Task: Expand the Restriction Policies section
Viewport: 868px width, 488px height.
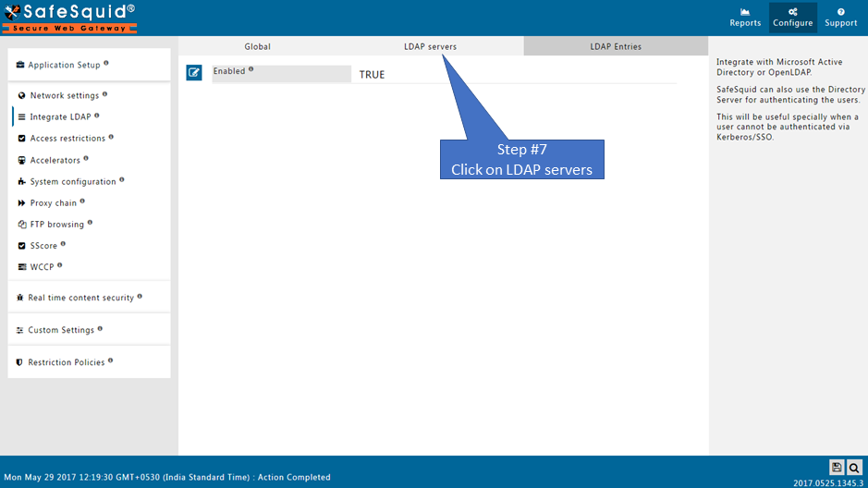Action: pyautogui.click(x=66, y=362)
